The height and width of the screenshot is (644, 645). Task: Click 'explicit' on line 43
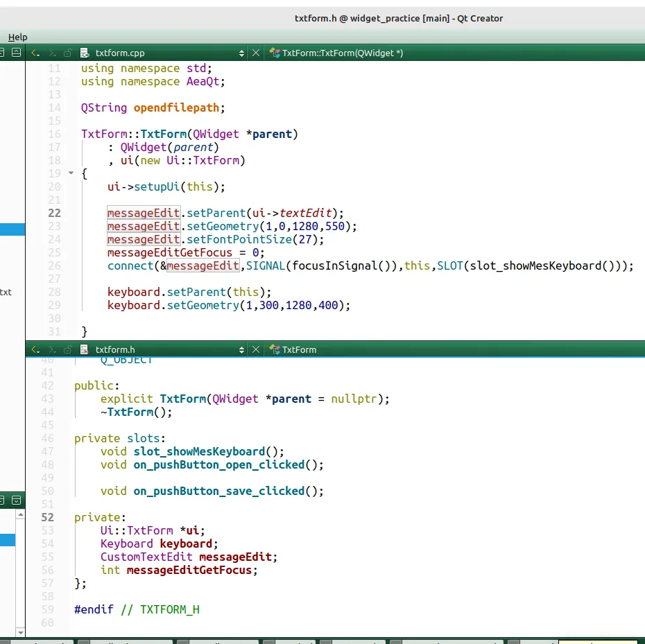point(127,399)
